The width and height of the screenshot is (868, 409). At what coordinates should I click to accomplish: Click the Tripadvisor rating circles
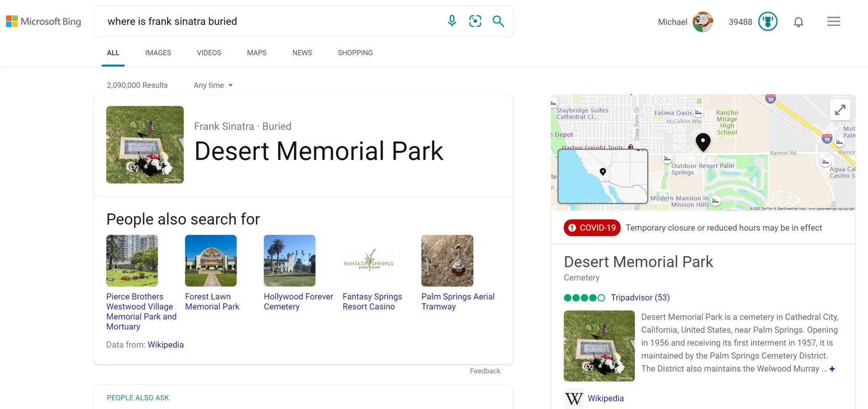tap(584, 298)
